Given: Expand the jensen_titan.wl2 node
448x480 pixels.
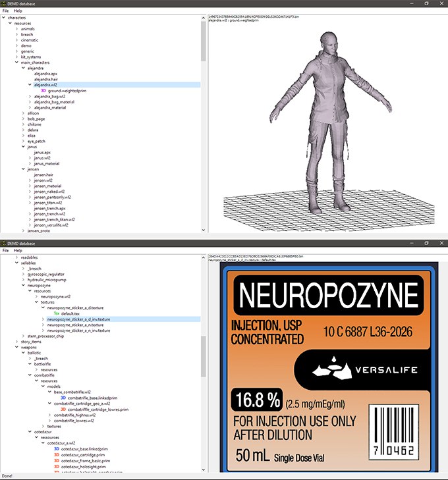Looking at the screenshot, I should point(30,203).
